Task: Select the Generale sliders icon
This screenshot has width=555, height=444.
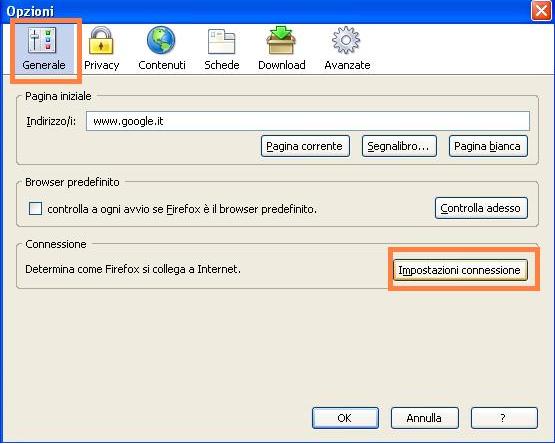Action: pyautogui.click(x=42, y=40)
